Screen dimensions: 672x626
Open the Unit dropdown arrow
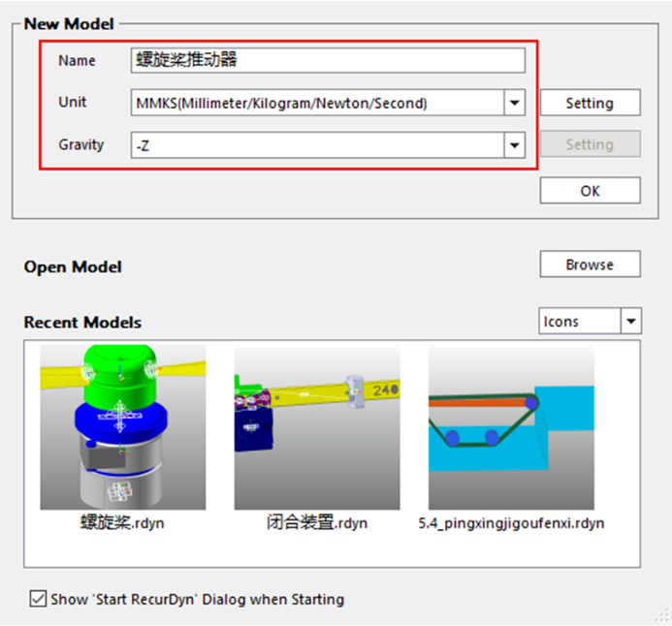point(514,103)
